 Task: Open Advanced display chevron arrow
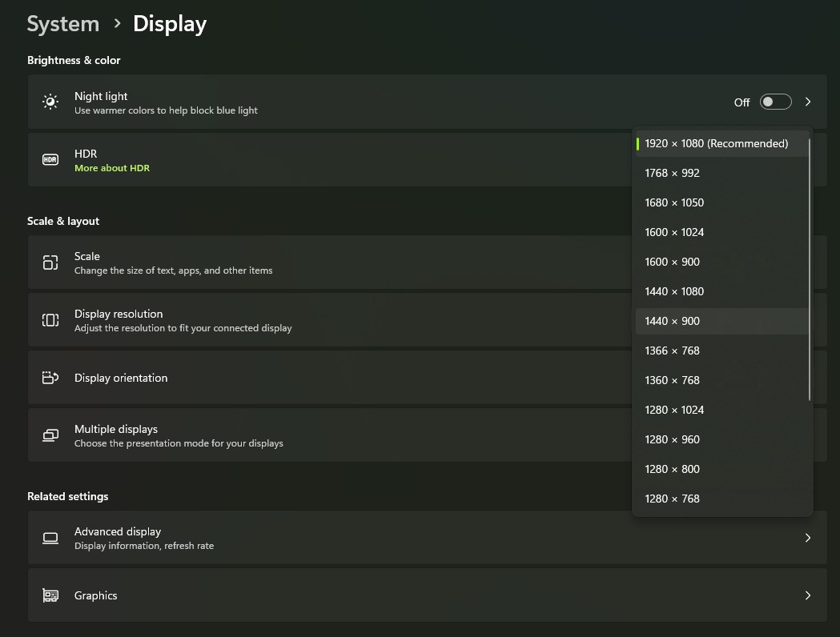pyautogui.click(x=808, y=538)
